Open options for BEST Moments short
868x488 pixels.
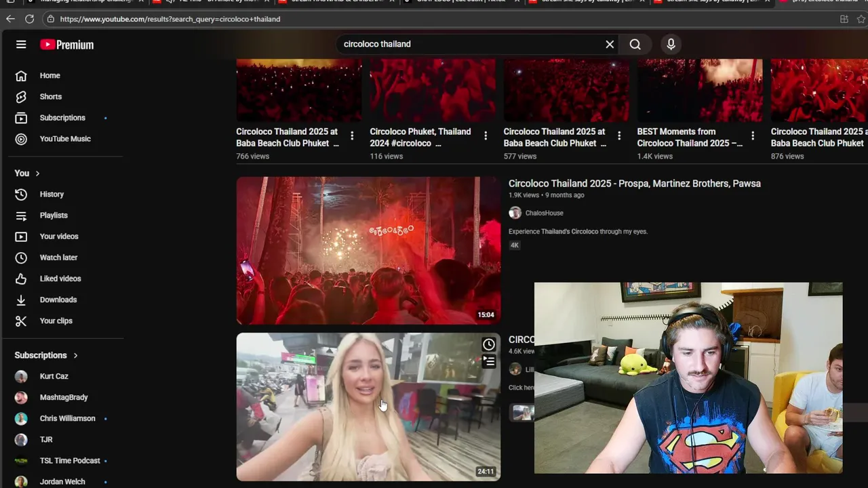(x=753, y=136)
